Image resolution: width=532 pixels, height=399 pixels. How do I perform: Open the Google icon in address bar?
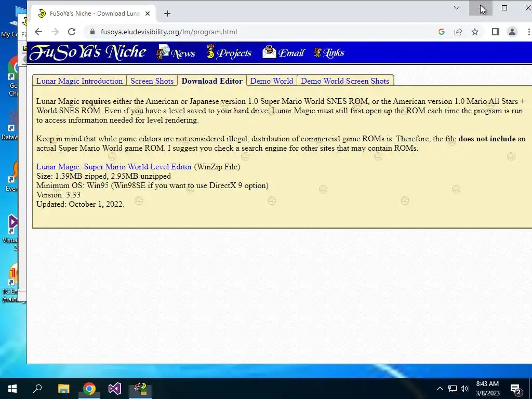coord(442,32)
